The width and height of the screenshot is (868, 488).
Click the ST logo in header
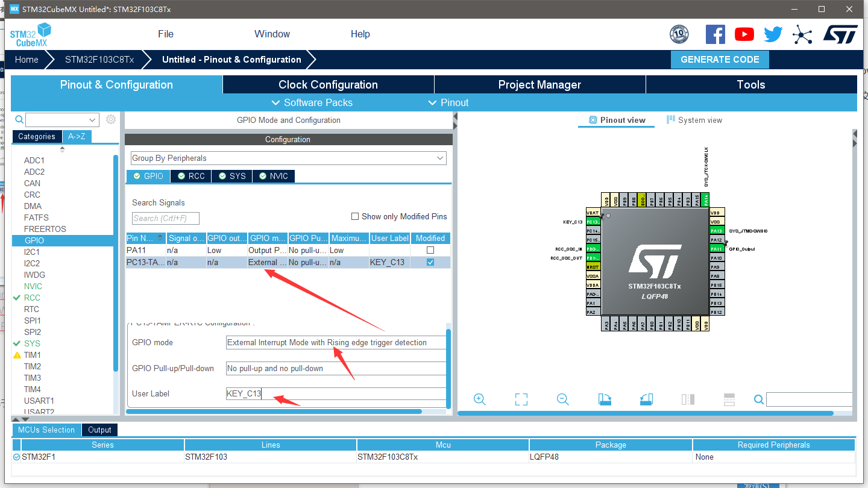coord(840,34)
